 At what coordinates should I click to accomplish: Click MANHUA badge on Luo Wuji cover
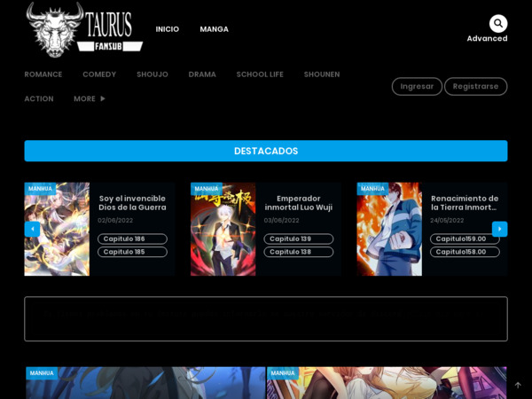click(207, 189)
